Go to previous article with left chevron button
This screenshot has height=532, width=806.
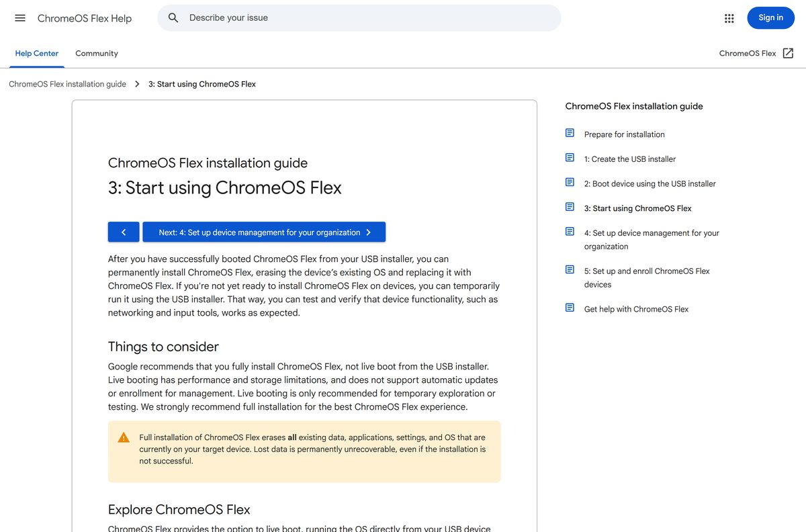(124, 232)
